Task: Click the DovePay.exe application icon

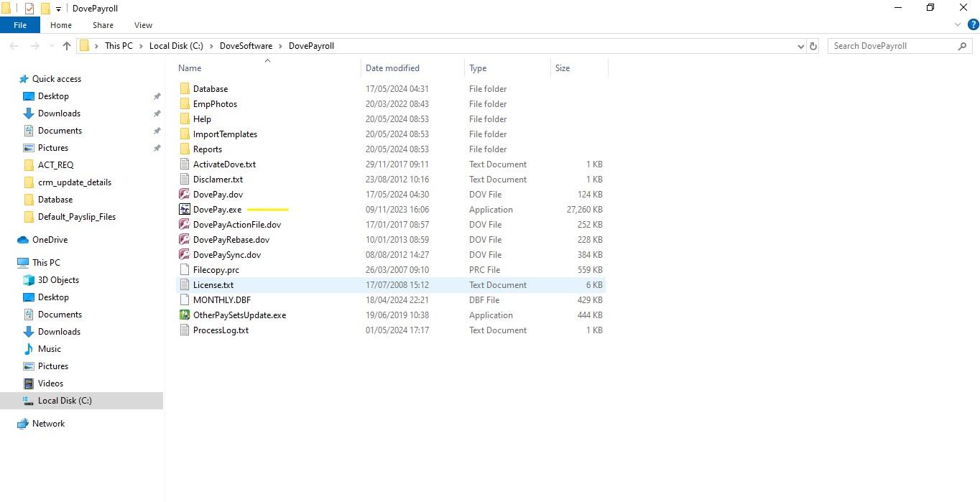Action: [x=185, y=210]
